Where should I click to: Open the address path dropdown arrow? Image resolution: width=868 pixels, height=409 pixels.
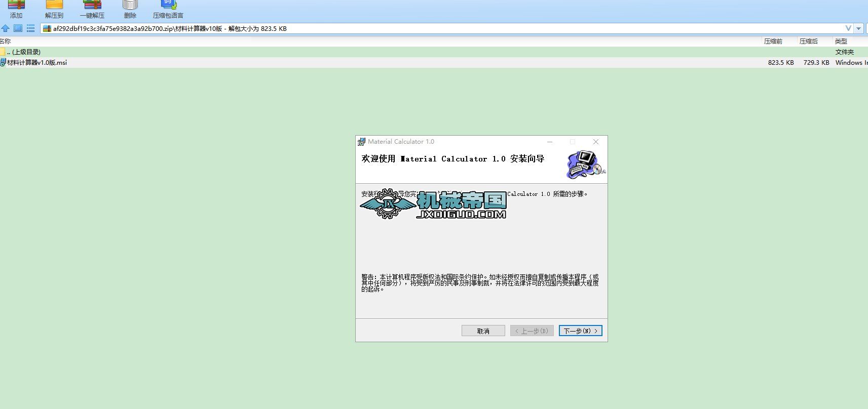pos(858,28)
